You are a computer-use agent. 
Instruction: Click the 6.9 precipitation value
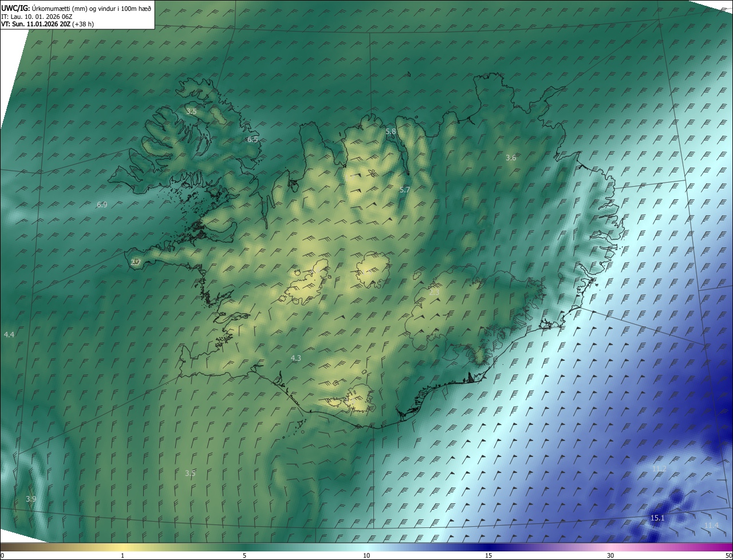point(102,204)
